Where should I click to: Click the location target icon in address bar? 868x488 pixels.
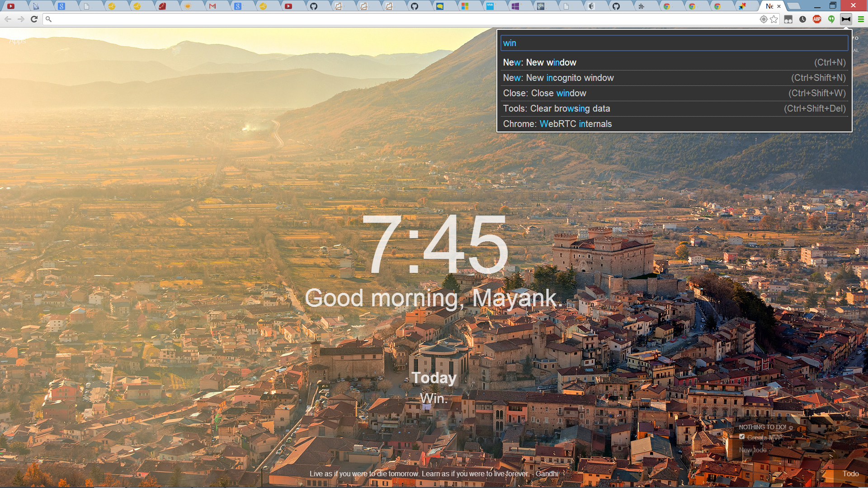[764, 19]
